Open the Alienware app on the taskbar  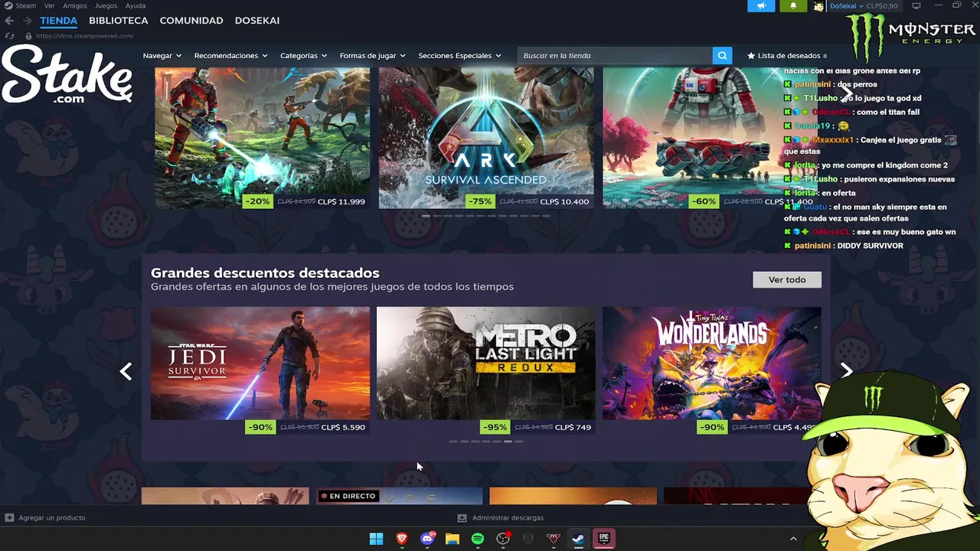coord(528,539)
